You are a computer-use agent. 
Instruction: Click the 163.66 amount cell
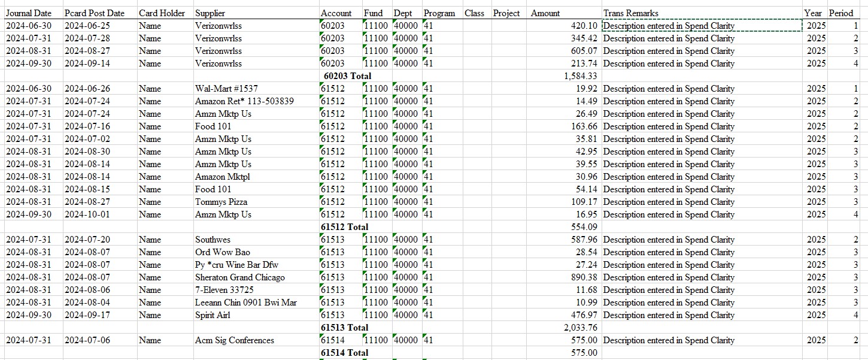click(x=565, y=126)
